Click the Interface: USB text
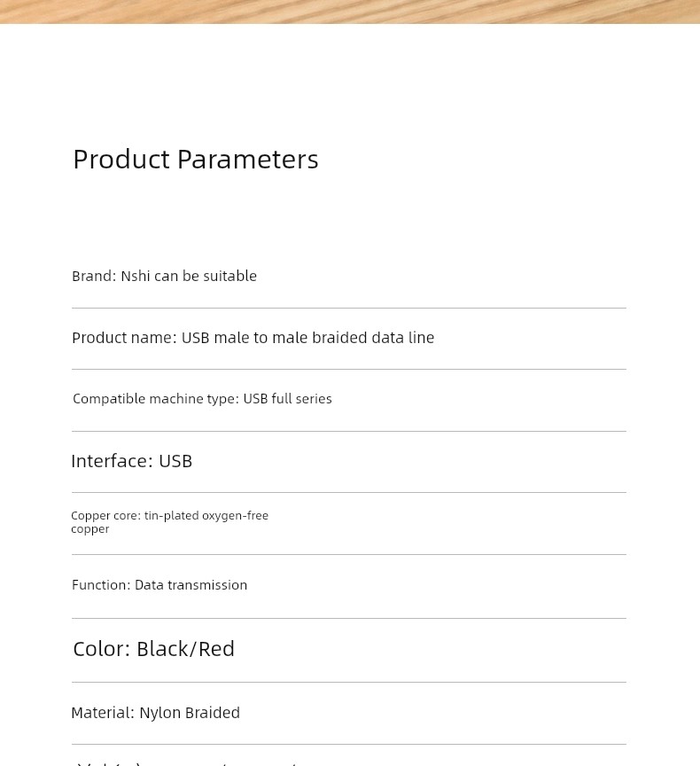The image size is (700, 766). tap(132, 461)
